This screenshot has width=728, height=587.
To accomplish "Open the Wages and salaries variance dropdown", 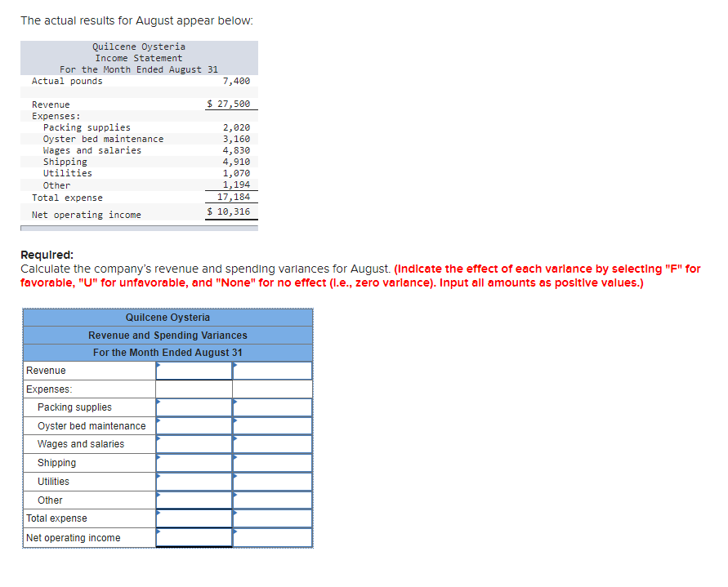I will (271, 444).
